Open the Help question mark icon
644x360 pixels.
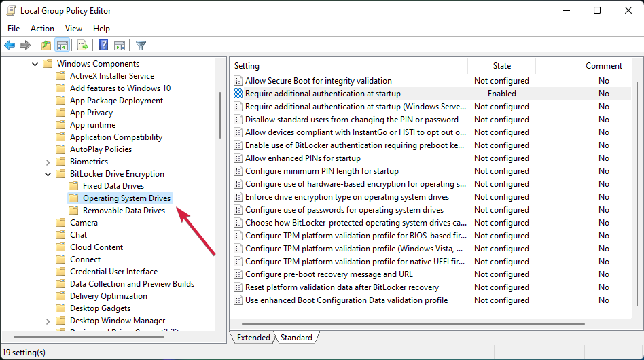coord(103,45)
